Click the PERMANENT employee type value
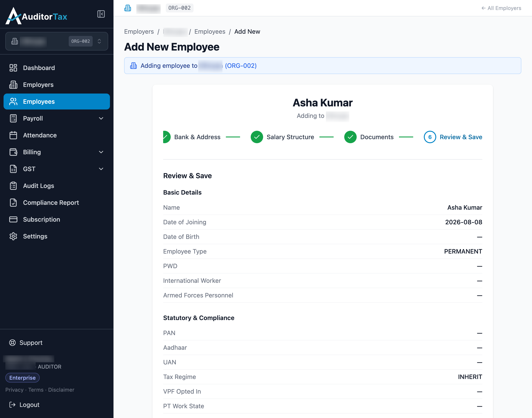 (463, 251)
